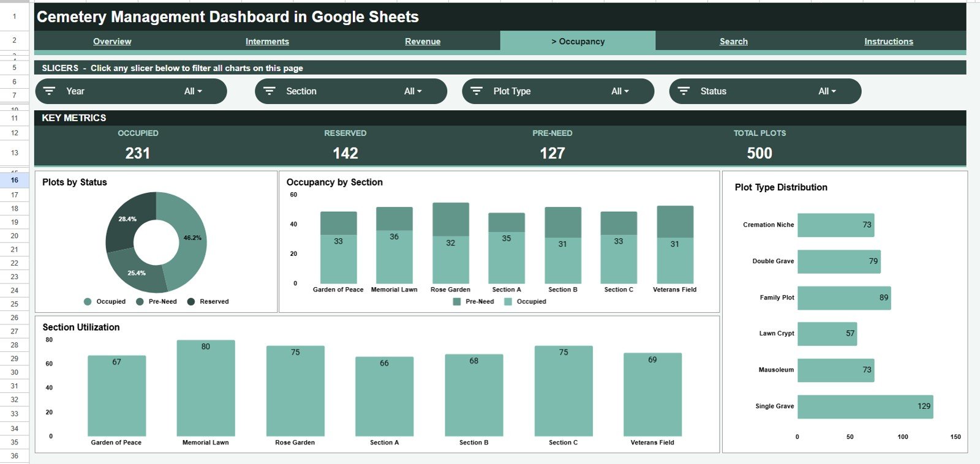Click the Memorial Lawn occupied segment labeled 36
Screen dimensions: 980x464
pyautogui.click(x=394, y=257)
